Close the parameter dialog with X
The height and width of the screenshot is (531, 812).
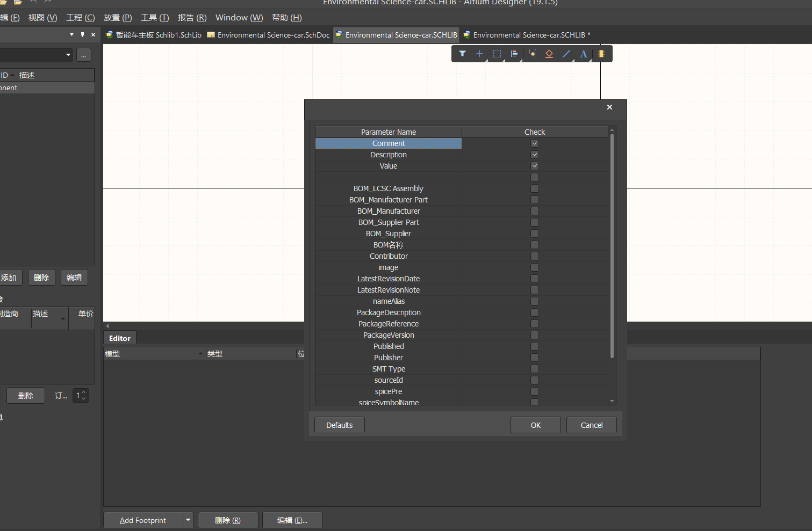[609, 107]
